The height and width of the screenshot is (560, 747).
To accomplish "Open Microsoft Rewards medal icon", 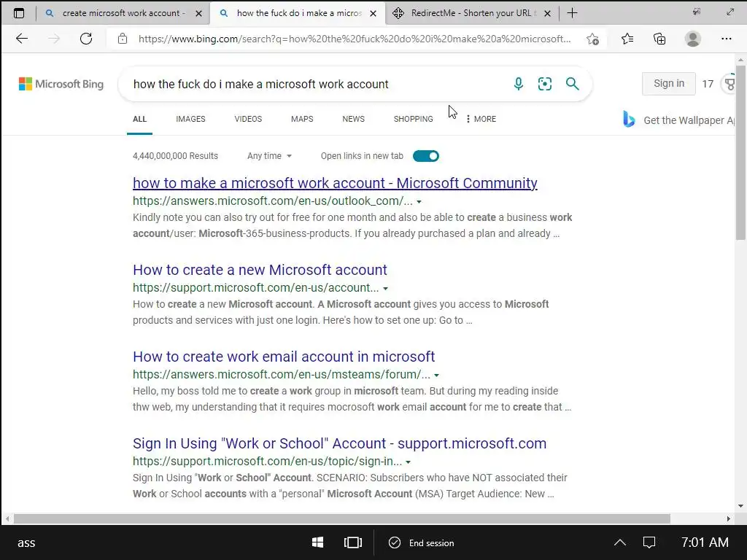I will (729, 84).
